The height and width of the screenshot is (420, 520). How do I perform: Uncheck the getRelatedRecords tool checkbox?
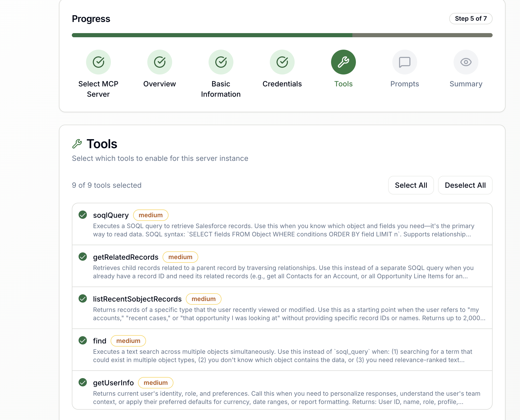pos(83,257)
